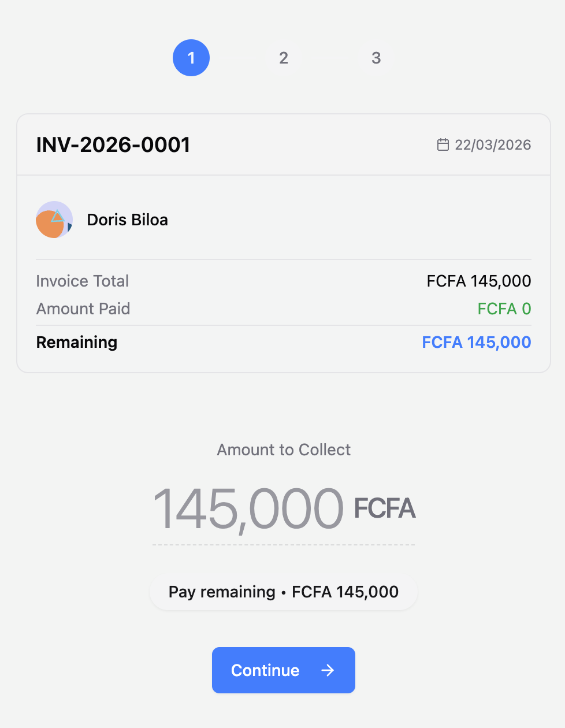Click the Amount to Collect heading
This screenshot has width=565, height=728.
[x=284, y=450]
